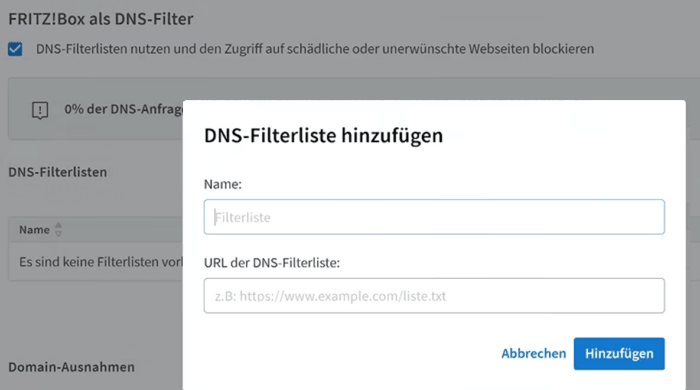Screen dimensions: 700x390
Task: Click the Hinzufügen button
Action: point(619,353)
